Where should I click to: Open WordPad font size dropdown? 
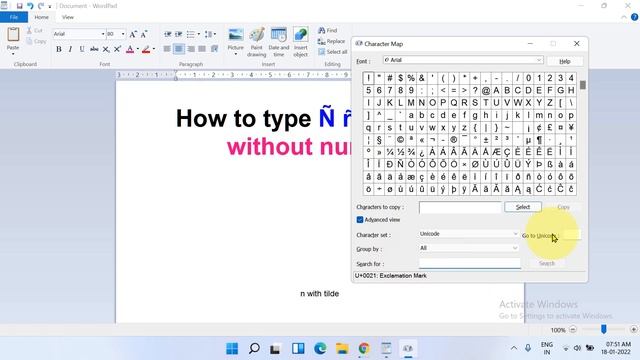tap(123, 34)
